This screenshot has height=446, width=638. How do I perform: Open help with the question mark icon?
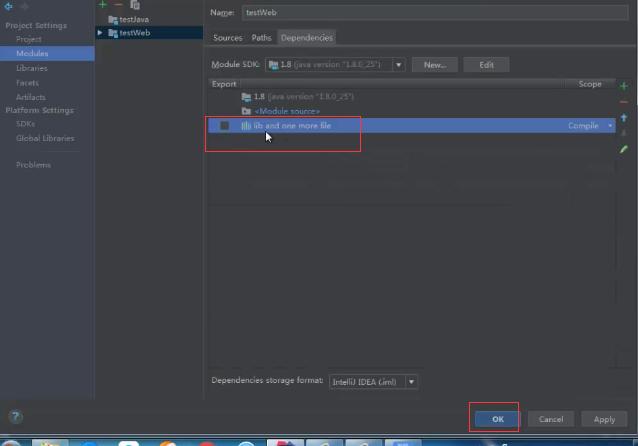click(15, 416)
